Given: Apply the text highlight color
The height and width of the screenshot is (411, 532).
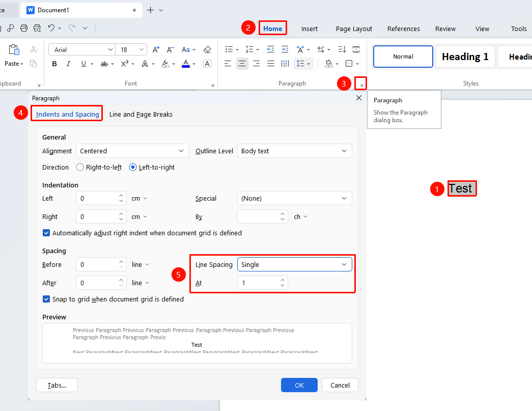Looking at the screenshot, I should [x=165, y=64].
